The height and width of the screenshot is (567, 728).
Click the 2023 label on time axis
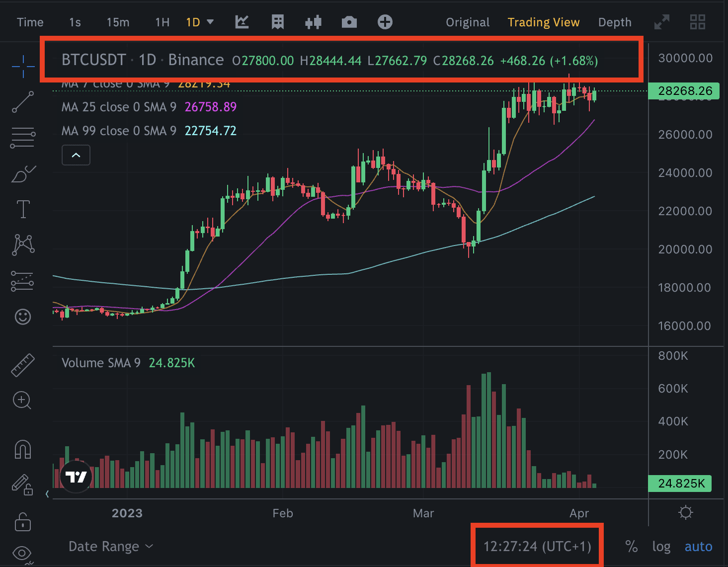tap(127, 513)
